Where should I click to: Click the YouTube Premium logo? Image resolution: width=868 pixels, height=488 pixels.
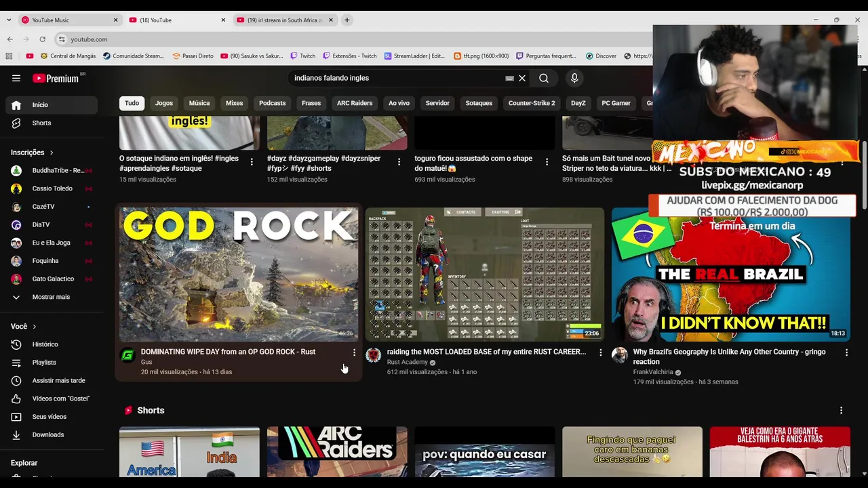coord(57,78)
